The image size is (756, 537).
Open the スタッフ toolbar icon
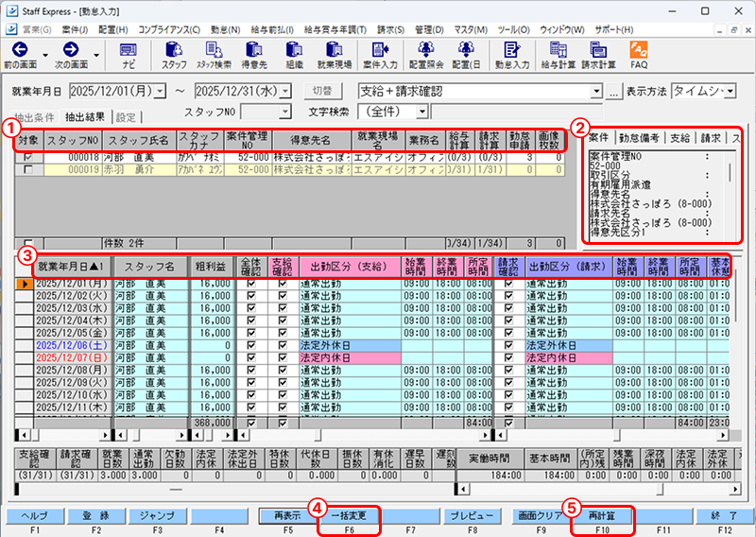point(174,49)
